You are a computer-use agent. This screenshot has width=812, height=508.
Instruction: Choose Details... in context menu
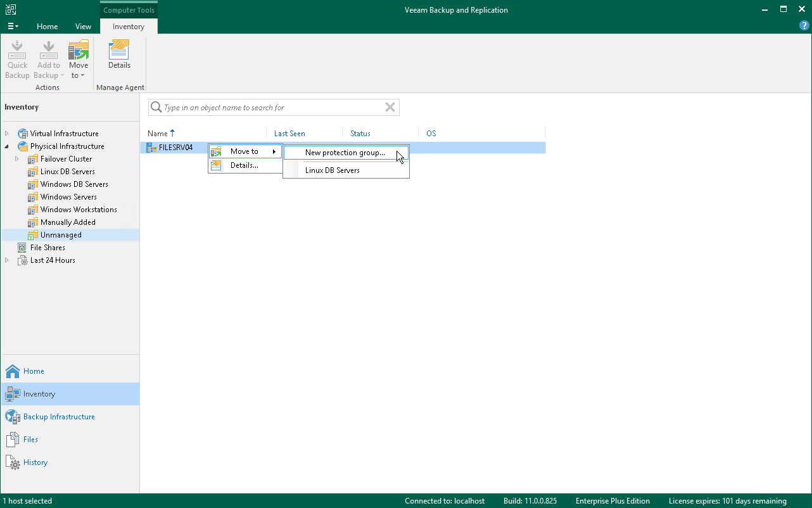pos(245,165)
